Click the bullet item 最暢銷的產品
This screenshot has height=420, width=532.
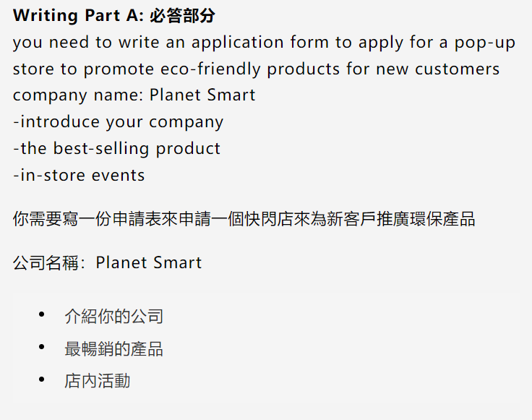pos(113,348)
